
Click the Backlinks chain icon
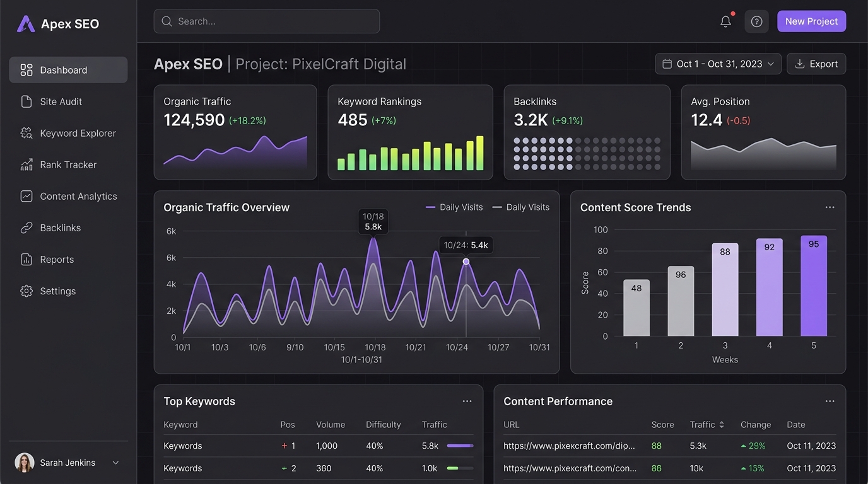tap(26, 228)
